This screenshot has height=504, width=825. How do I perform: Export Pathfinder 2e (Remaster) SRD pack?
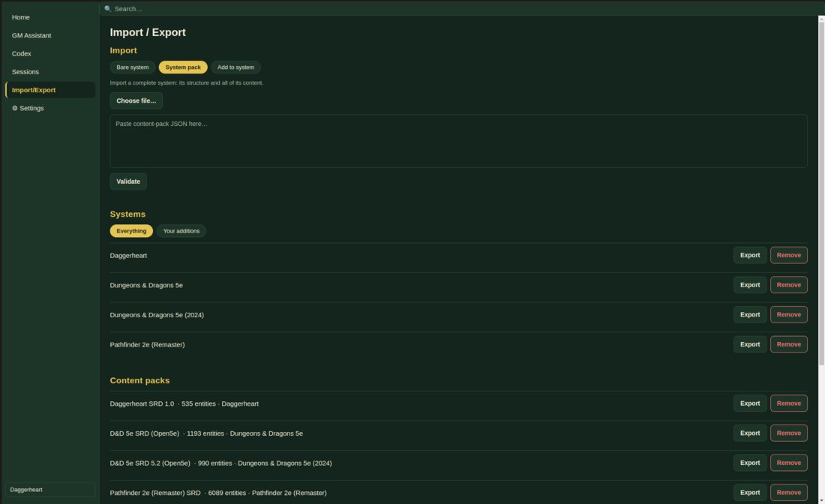(x=750, y=493)
